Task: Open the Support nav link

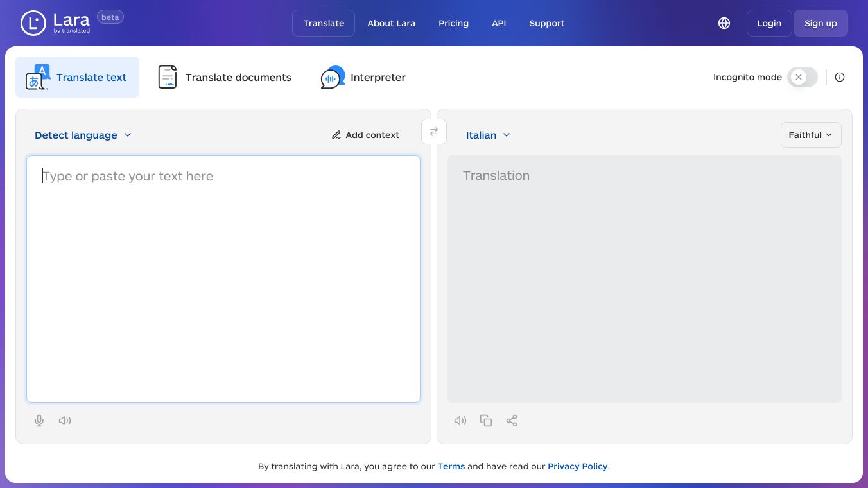Action: (x=547, y=23)
